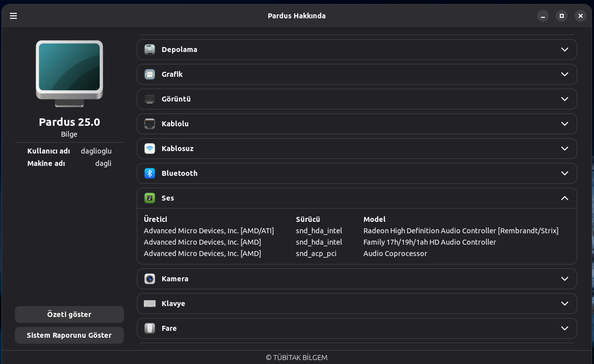
Task: Click the Depolama disk icon
Action: tap(150, 50)
